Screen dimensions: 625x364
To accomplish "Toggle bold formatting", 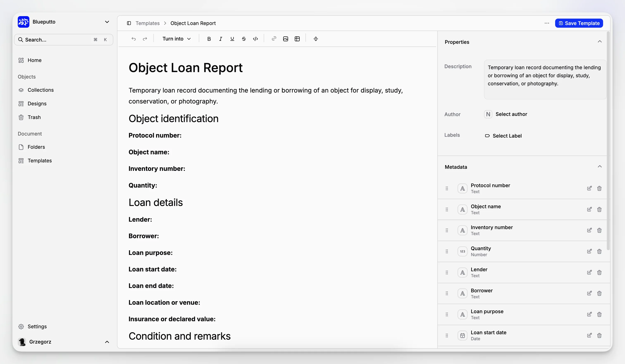I will (209, 39).
